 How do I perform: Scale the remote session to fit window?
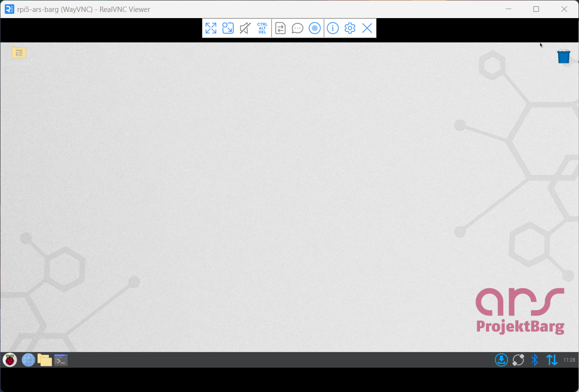point(228,28)
